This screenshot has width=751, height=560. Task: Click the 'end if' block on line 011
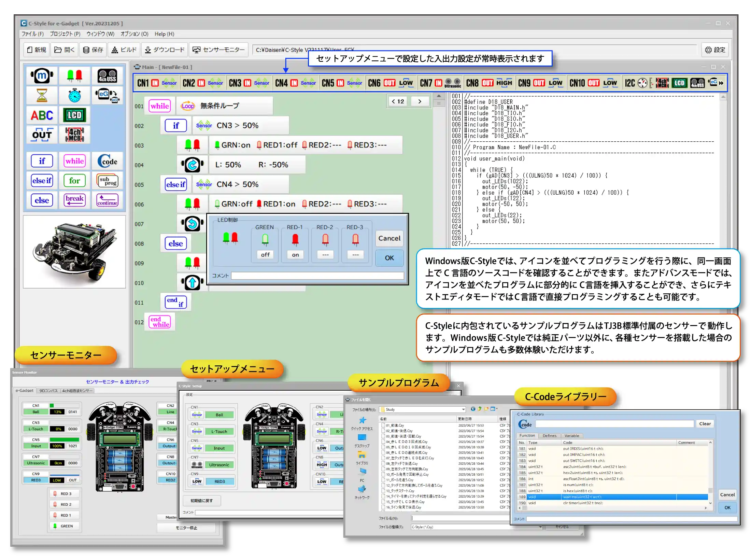coord(175,302)
